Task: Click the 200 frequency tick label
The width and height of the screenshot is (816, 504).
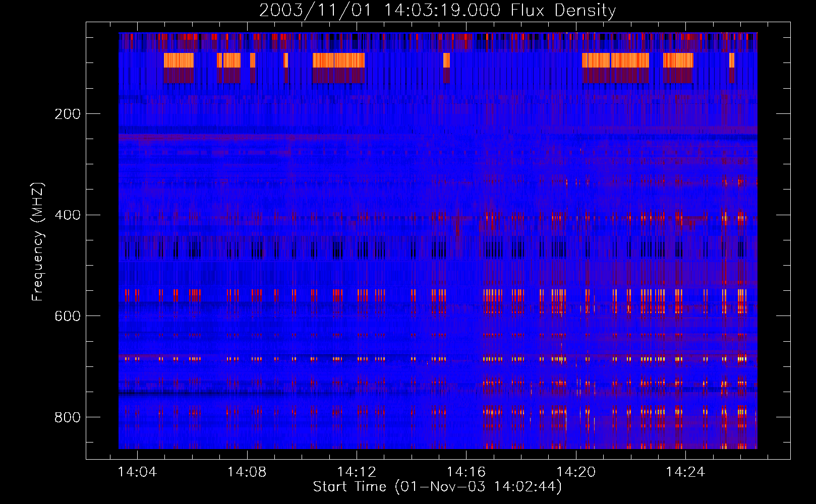Action: 68,114
